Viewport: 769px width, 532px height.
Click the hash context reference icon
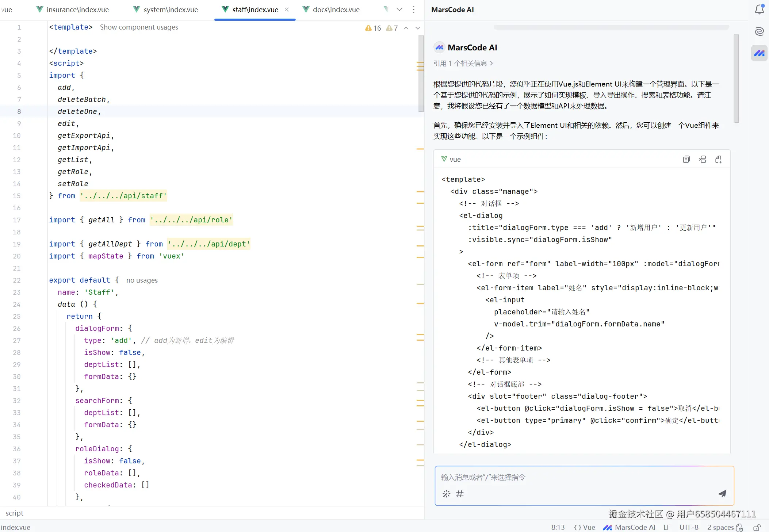point(460,494)
